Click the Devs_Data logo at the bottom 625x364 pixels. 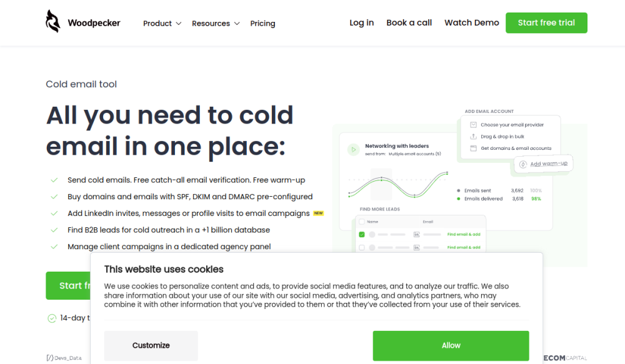click(63, 357)
